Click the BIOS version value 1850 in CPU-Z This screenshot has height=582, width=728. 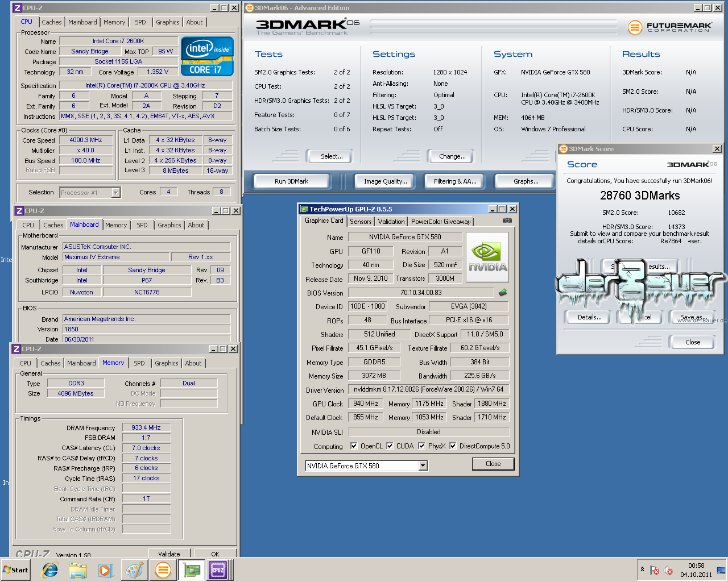tap(147, 329)
